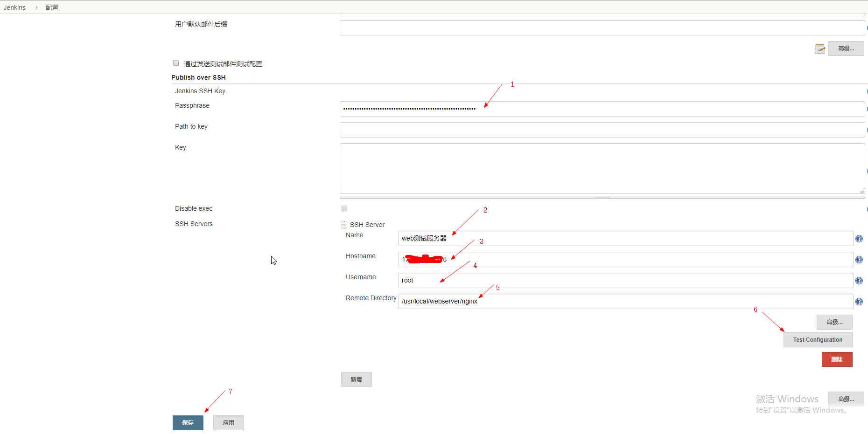Open Jenkins breadcrumb link

click(14, 7)
